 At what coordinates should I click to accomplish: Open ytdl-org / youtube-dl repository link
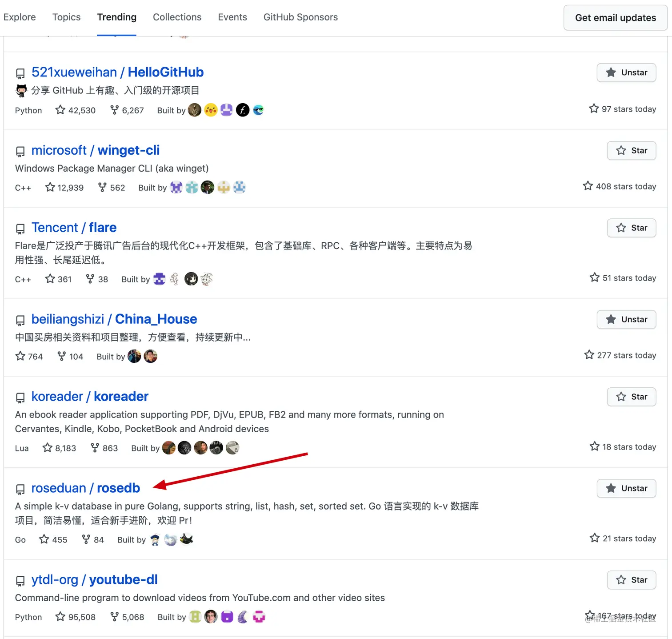(x=95, y=580)
